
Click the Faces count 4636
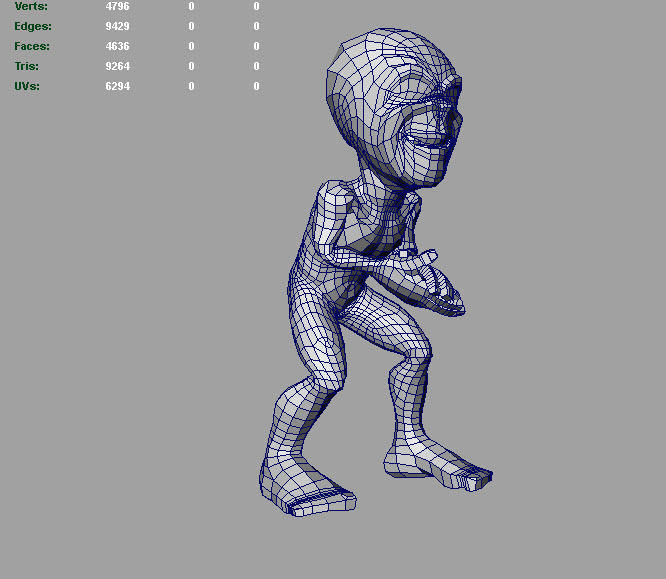[x=118, y=46]
